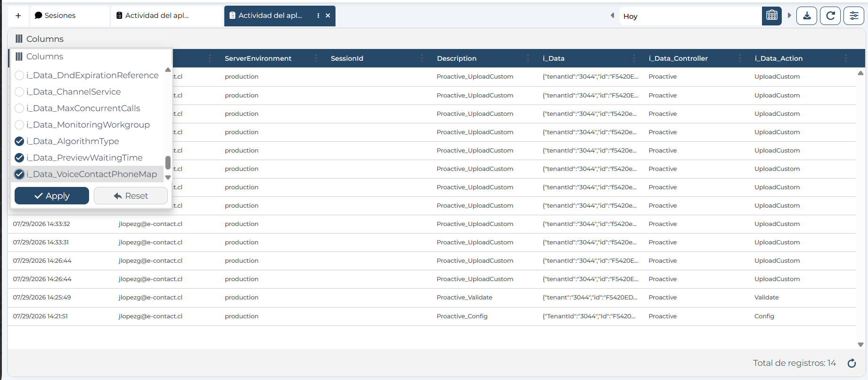Viewport: 868px width, 380px height.
Task: Select the 07/29/2026 14:33:31 timestamp
Action: click(41, 243)
